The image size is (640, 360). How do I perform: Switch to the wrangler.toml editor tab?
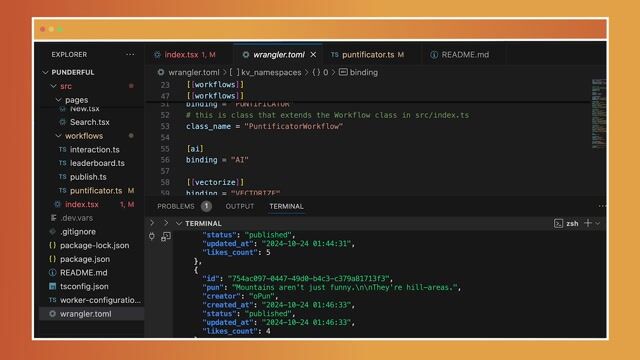[x=279, y=54]
